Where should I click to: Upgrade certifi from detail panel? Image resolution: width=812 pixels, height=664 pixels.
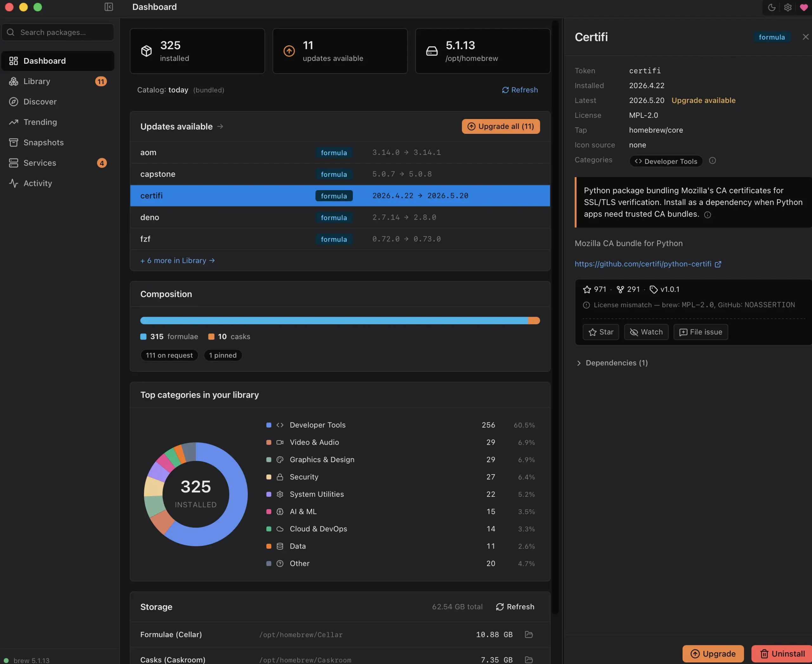tap(713, 654)
